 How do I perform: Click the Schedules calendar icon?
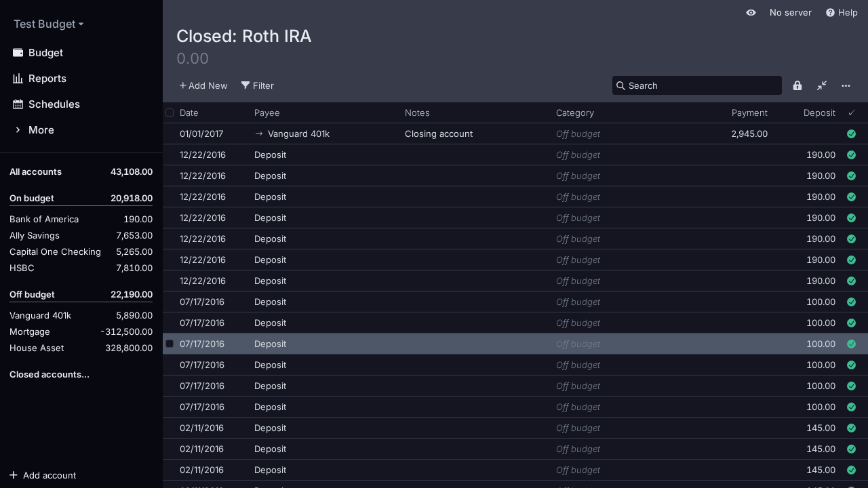click(x=18, y=104)
